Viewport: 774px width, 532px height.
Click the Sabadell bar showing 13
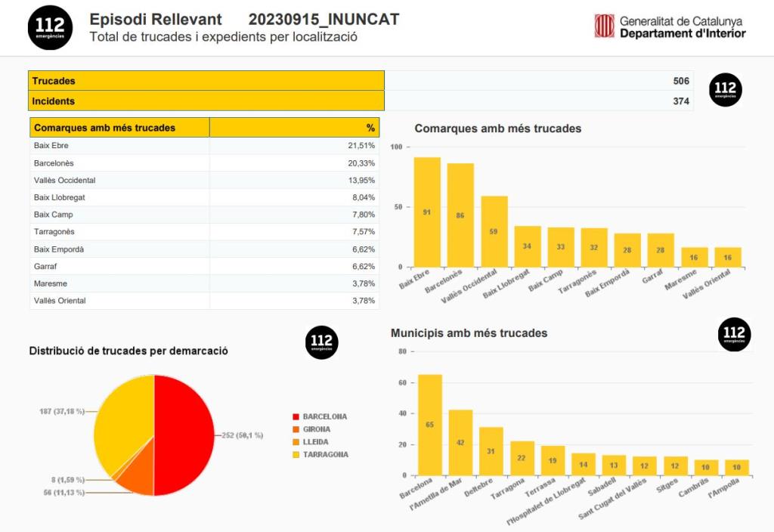[614, 466]
